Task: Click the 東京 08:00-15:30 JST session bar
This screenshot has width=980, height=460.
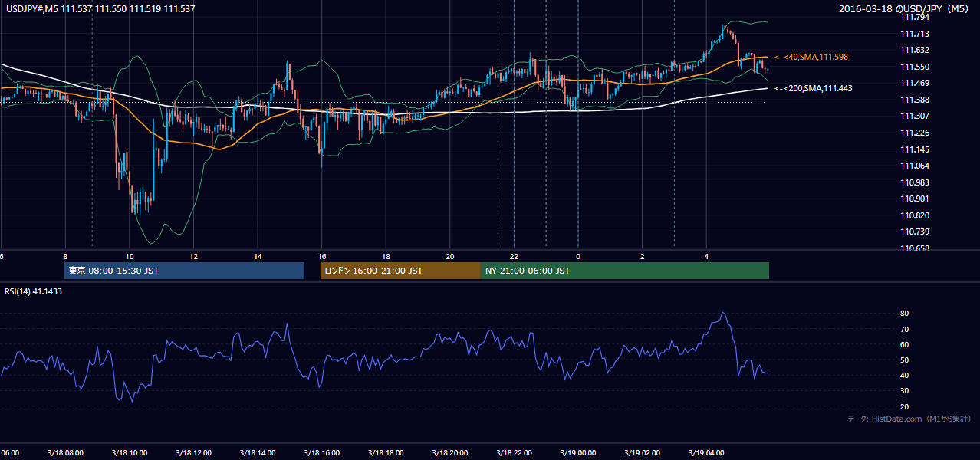Action: pyautogui.click(x=184, y=271)
